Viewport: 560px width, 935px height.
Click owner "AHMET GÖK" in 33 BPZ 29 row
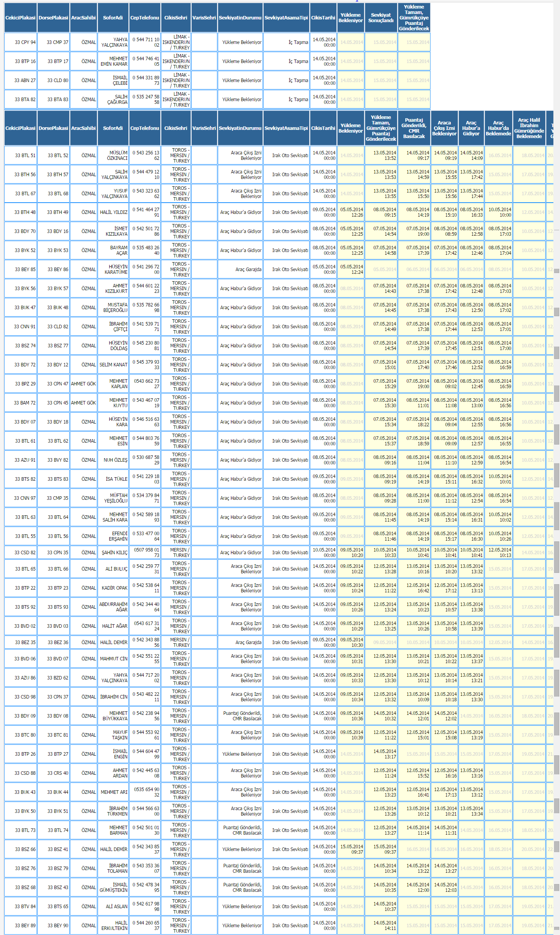pyautogui.click(x=83, y=383)
